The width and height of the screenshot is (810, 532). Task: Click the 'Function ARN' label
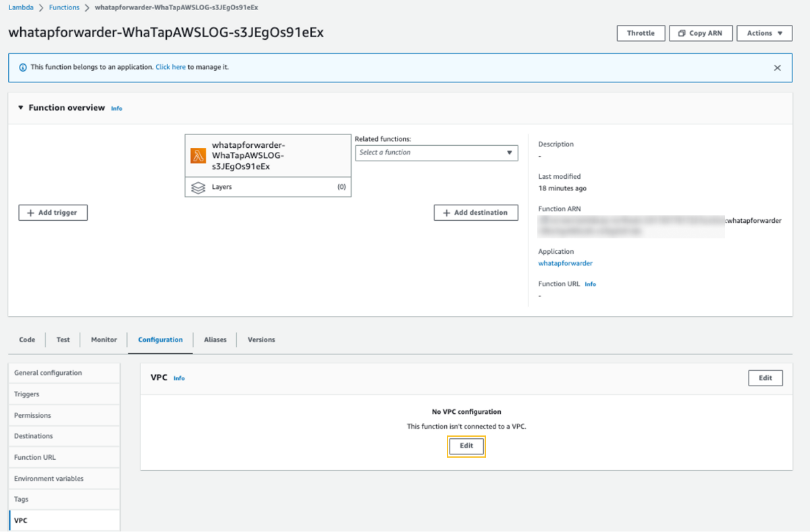pyautogui.click(x=560, y=209)
